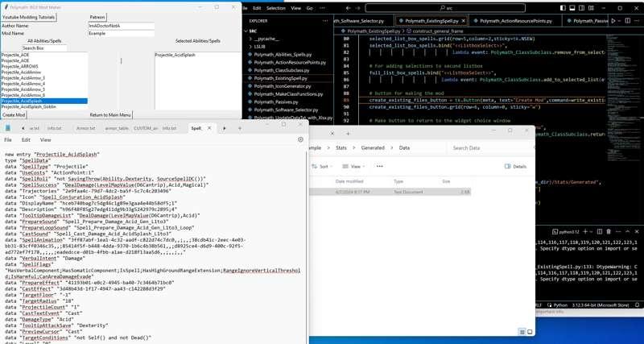Create a new terminal with the plus icon
The width and height of the screenshot is (644, 344).
[585, 232]
